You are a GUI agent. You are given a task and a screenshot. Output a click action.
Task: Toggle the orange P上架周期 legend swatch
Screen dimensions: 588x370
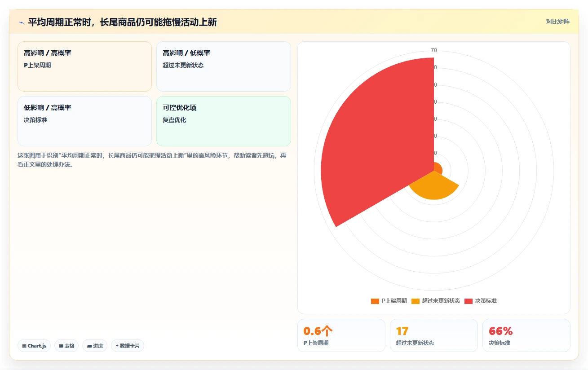(375, 301)
